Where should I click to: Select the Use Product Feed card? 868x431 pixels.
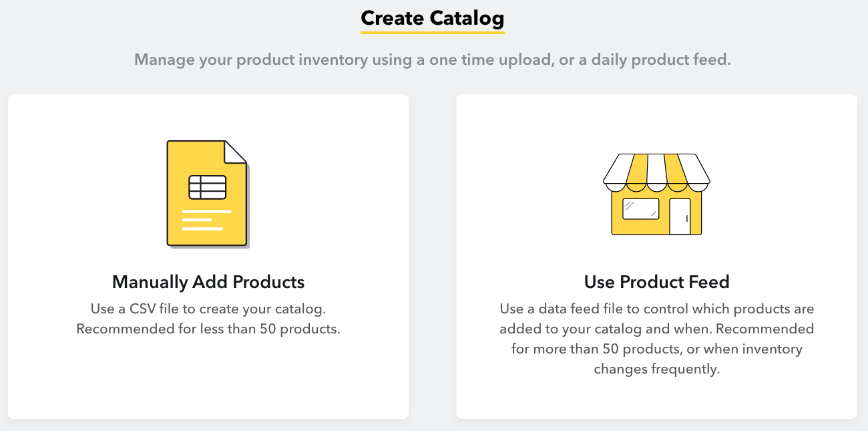click(657, 257)
